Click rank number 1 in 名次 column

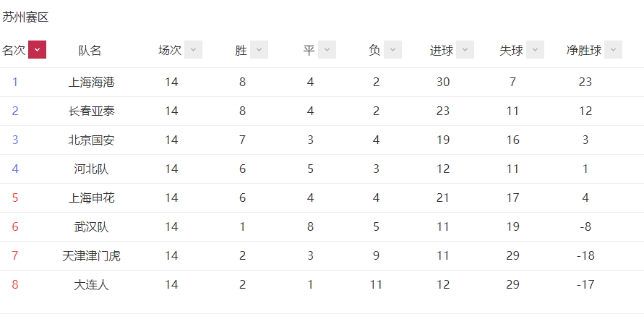(15, 82)
